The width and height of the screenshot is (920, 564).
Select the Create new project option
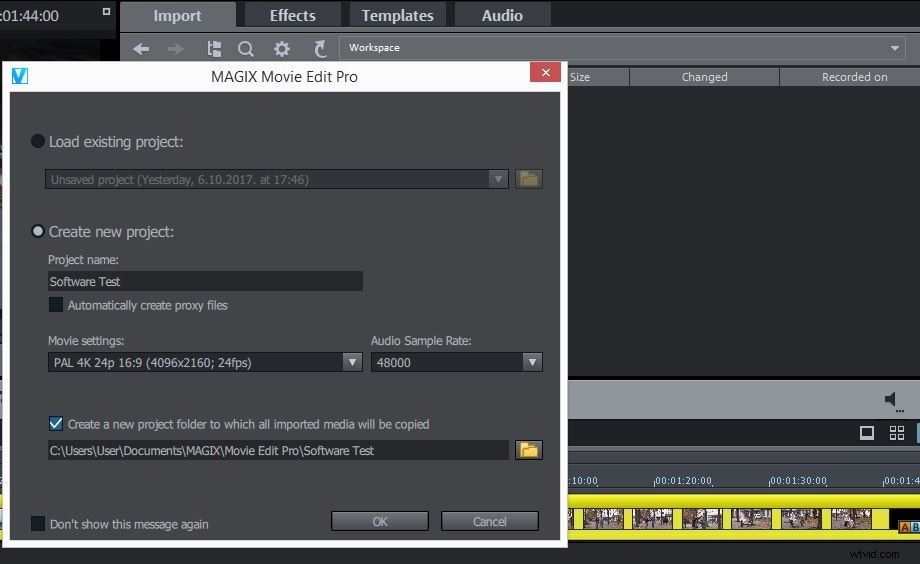(38, 231)
